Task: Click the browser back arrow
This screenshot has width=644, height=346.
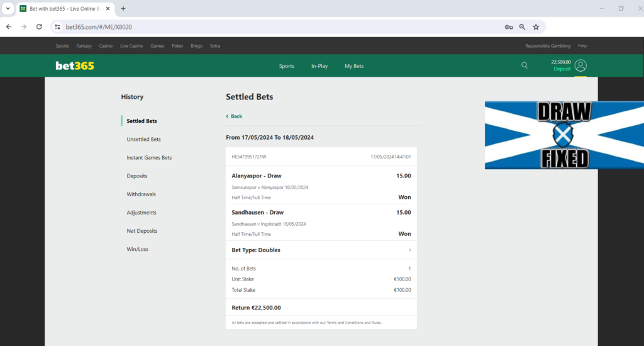Action: [x=9, y=27]
